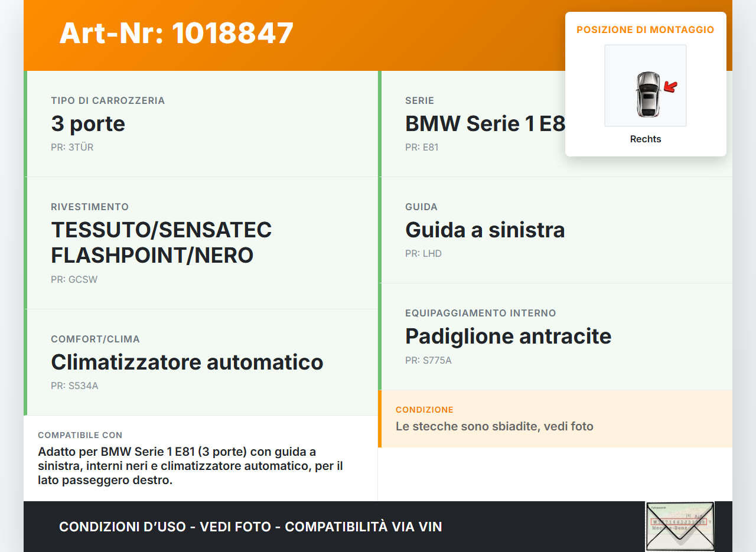Select the Art-Nr: 1018847 heading

coord(177,33)
